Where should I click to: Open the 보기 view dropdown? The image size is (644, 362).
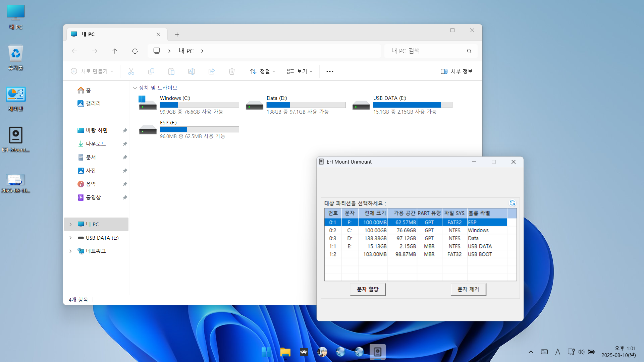(300, 71)
